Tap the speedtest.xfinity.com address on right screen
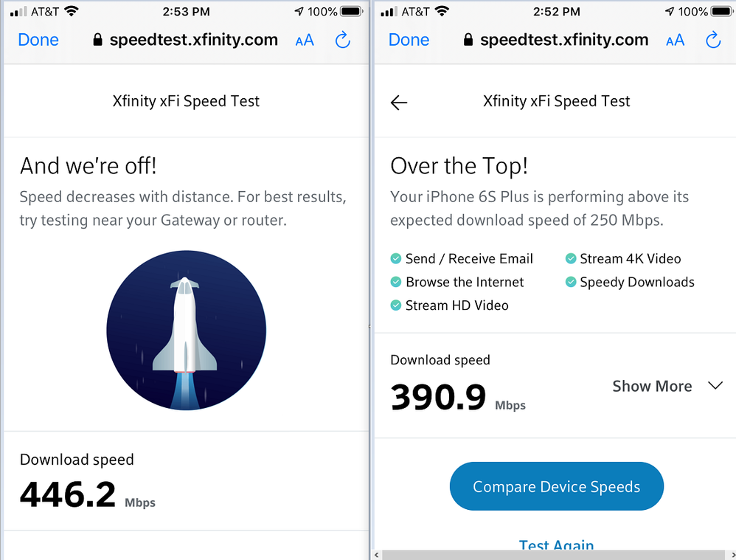Viewport: 736px width, 560px height. [564, 40]
